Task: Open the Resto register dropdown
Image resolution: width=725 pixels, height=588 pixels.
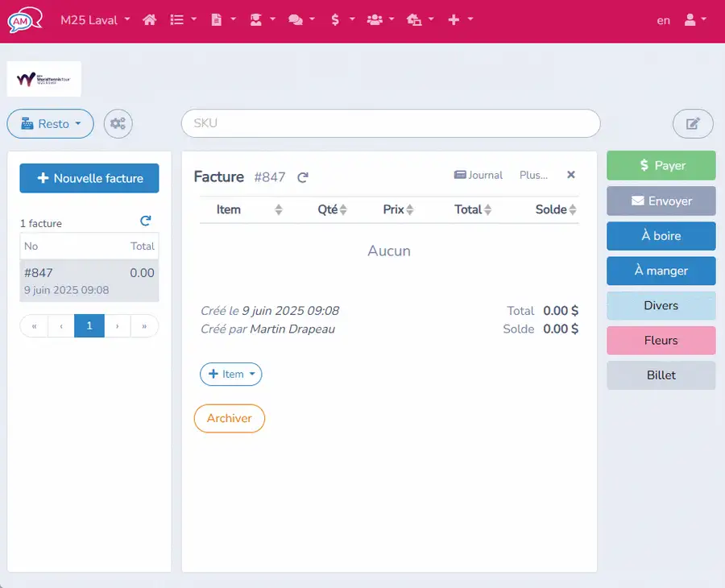Action: tap(51, 123)
